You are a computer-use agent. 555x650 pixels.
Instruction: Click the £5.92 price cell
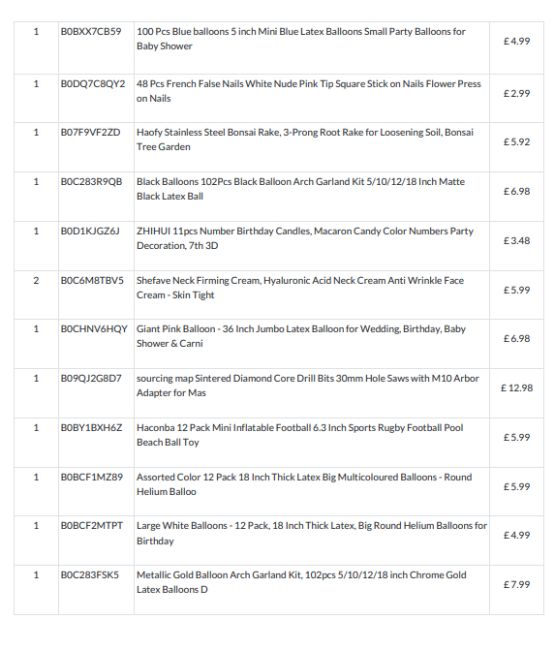[x=516, y=142]
